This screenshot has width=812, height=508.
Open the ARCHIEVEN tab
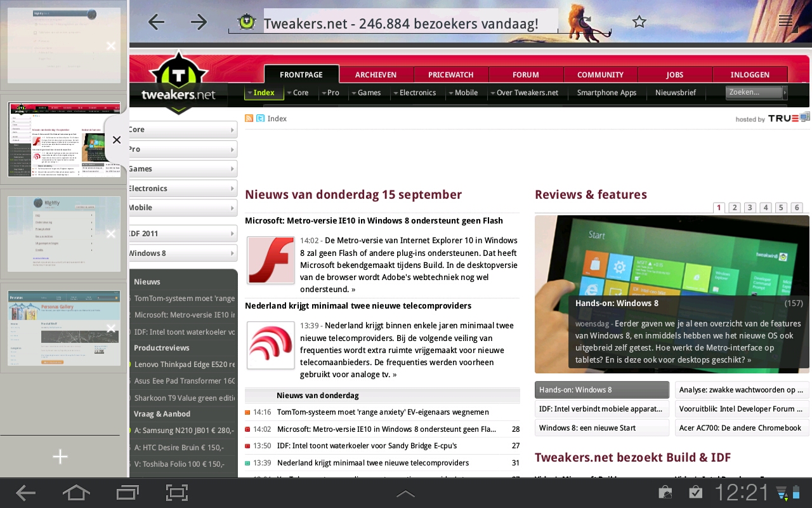[x=376, y=74]
